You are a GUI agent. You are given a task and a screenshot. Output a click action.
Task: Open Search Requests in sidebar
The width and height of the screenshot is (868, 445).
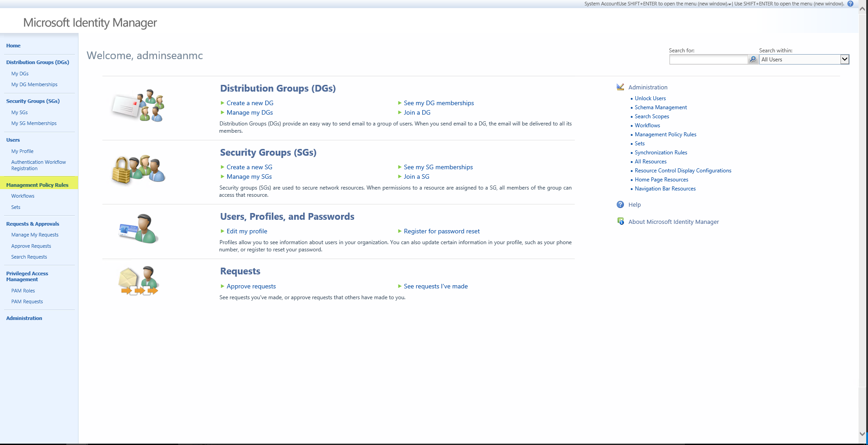[29, 257]
